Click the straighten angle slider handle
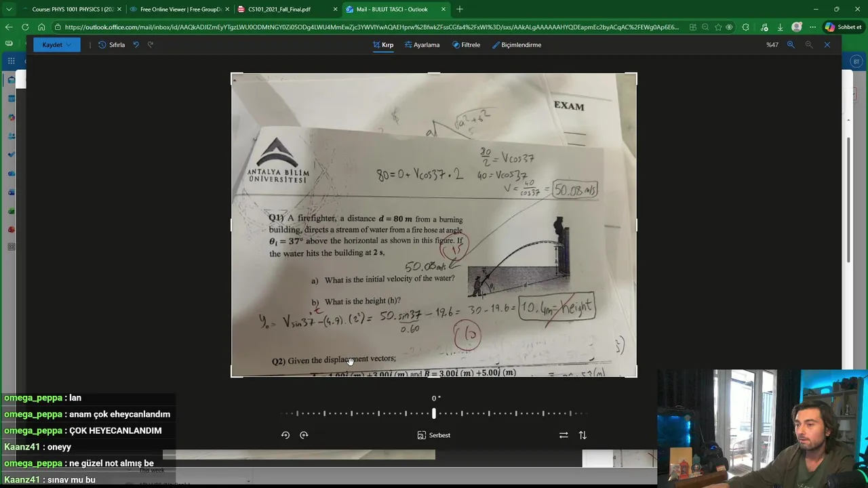The height and width of the screenshot is (488, 868). (434, 413)
